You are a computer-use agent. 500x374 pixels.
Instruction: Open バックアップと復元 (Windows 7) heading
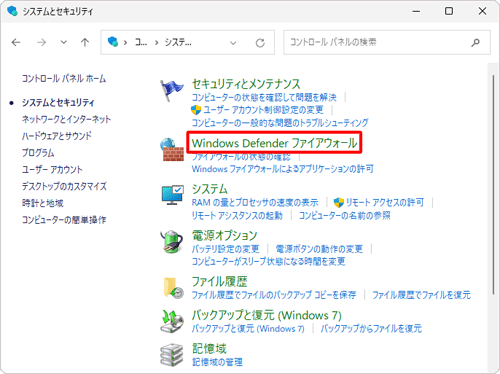pyautogui.click(x=267, y=315)
